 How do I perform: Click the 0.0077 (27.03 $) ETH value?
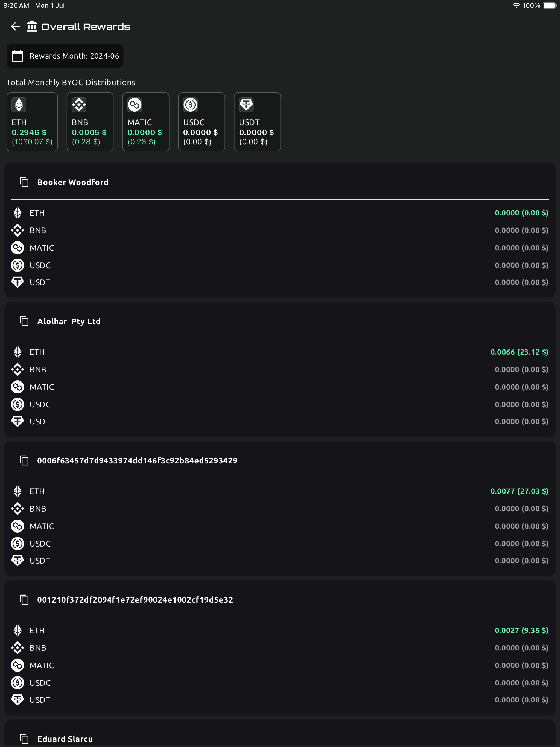520,491
